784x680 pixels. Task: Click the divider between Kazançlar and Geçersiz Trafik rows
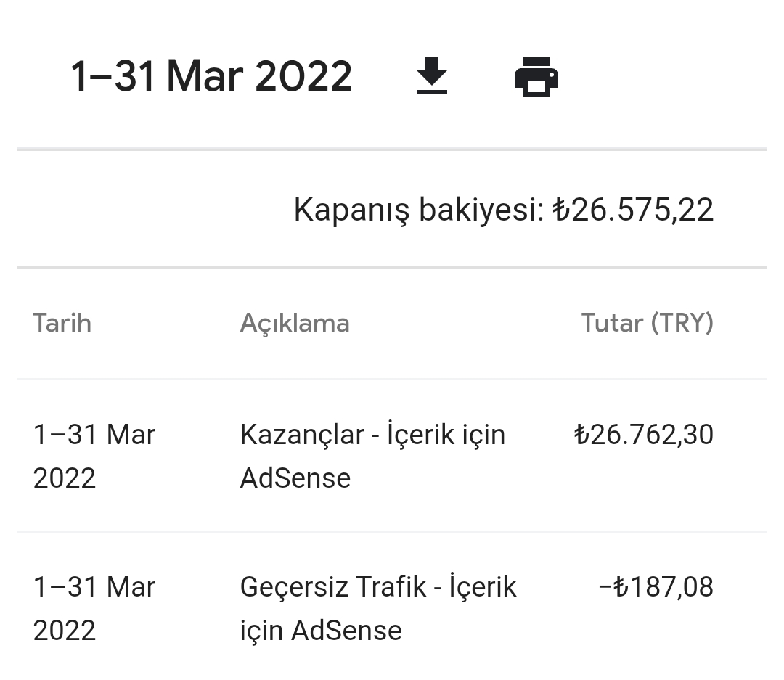point(392,531)
